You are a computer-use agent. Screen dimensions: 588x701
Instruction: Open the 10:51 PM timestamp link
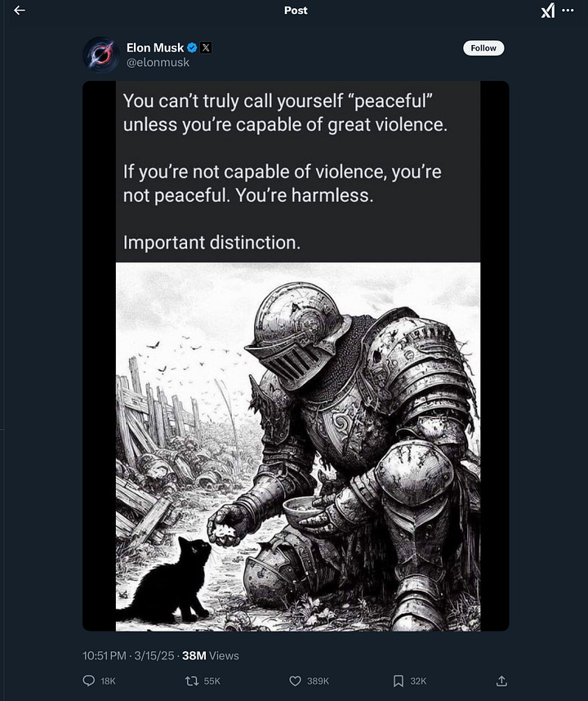tap(104, 656)
